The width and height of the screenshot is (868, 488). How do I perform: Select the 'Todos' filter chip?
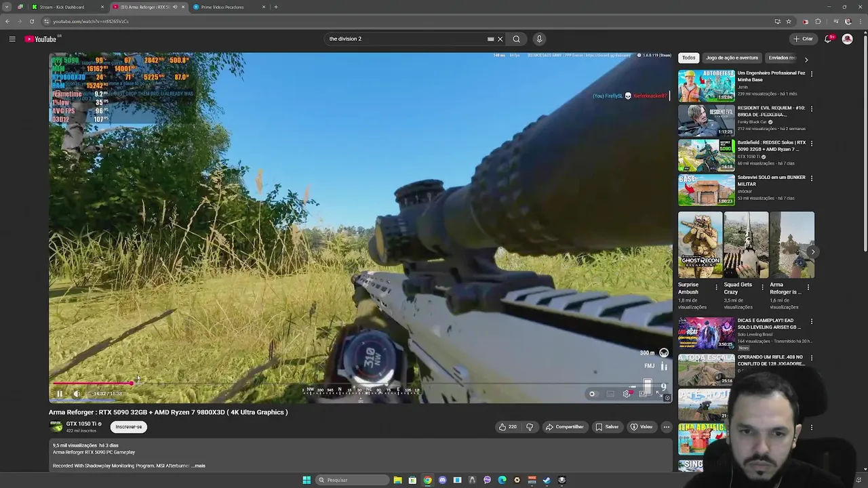tap(689, 58)
